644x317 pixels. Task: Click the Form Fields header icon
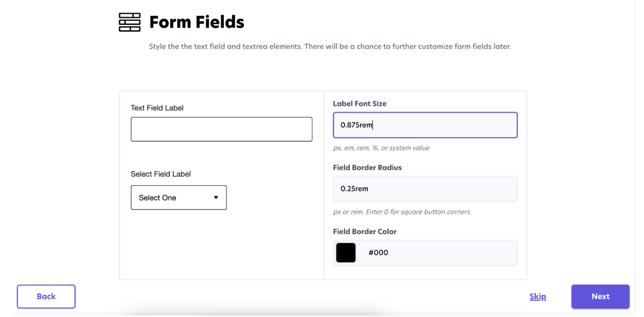coord(129,22)
